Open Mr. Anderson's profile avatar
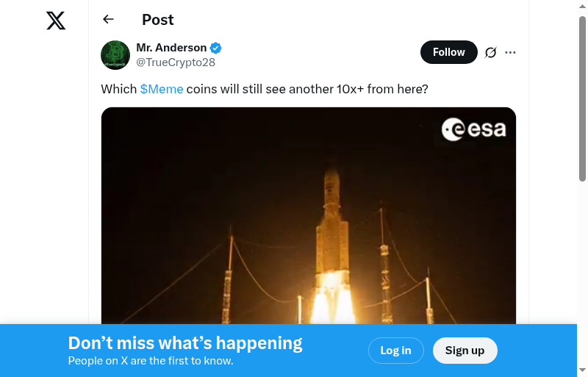The height and width of the screenshot is (377, 588). (x=115, y=55)
